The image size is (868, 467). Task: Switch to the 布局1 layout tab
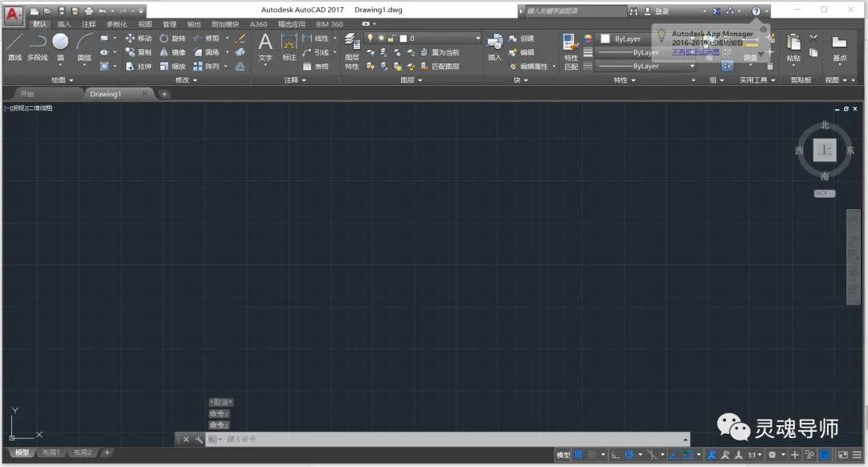pyautogui.click(x=51, y=453)
